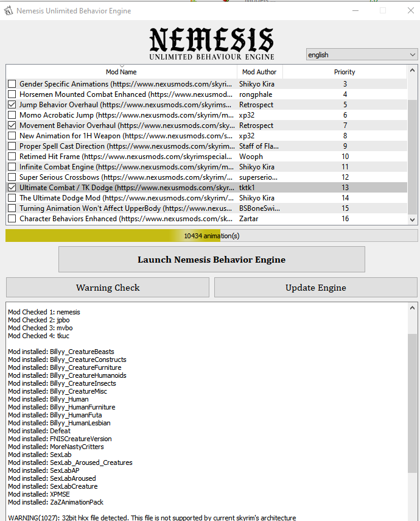
Task: Click the log panel scrollbar thumb
Action: pos(412,403)
